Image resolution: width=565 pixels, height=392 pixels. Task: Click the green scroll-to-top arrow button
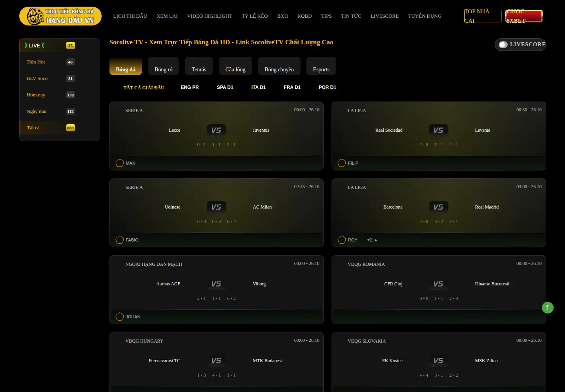[547, 308]
